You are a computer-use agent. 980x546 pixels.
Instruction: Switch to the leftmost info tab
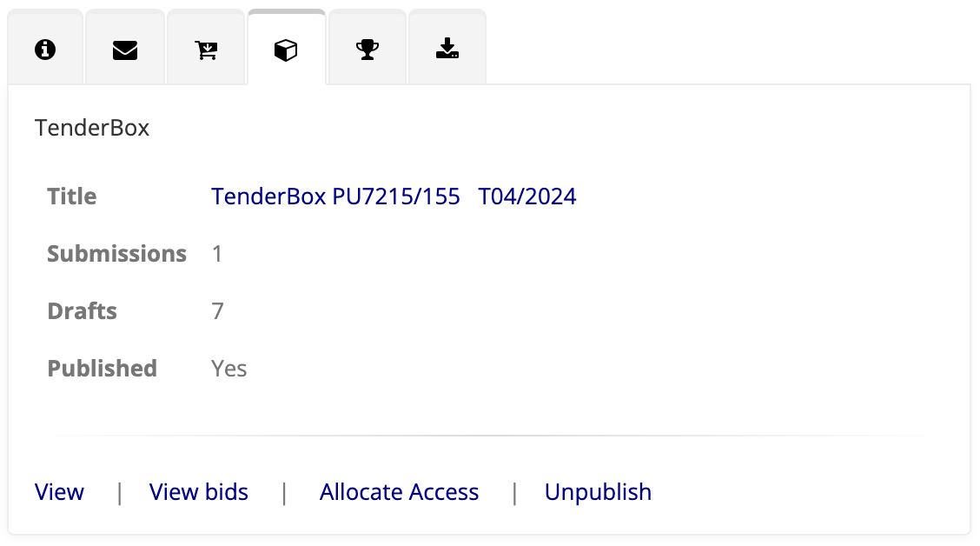45,50
